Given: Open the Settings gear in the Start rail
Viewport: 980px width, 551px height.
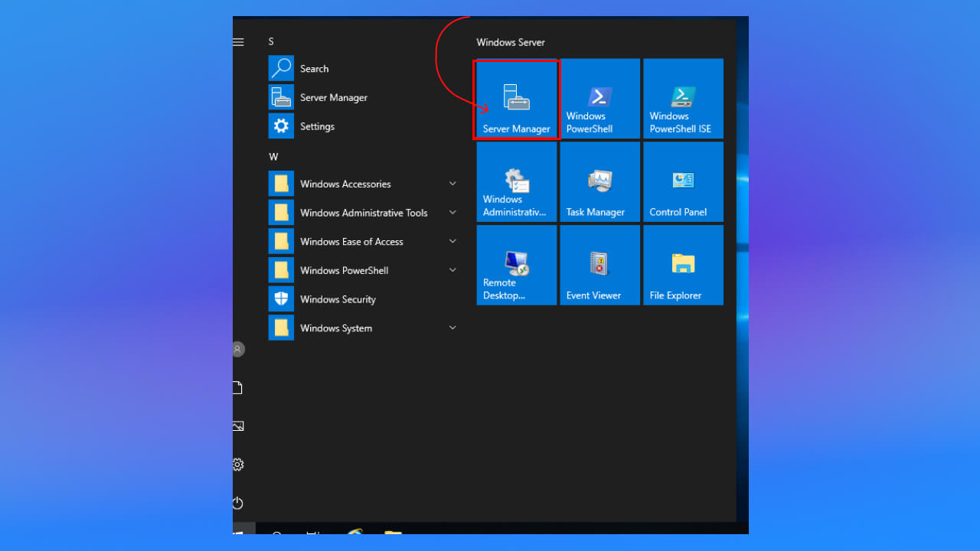Looking at the screenshot, I should tap(238, 465).
